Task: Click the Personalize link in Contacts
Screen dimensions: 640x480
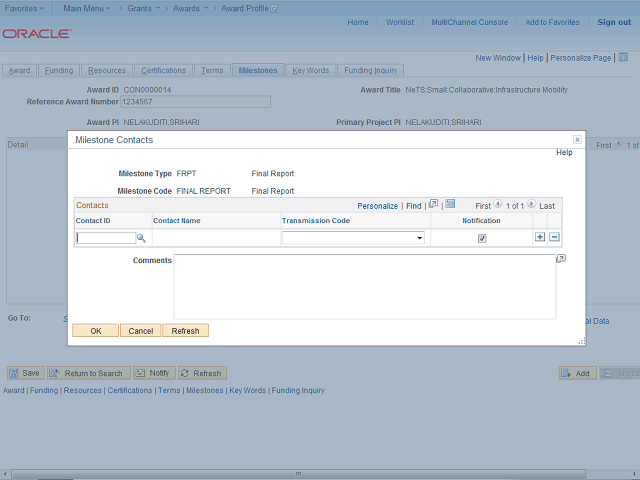Action: [378, 205]
